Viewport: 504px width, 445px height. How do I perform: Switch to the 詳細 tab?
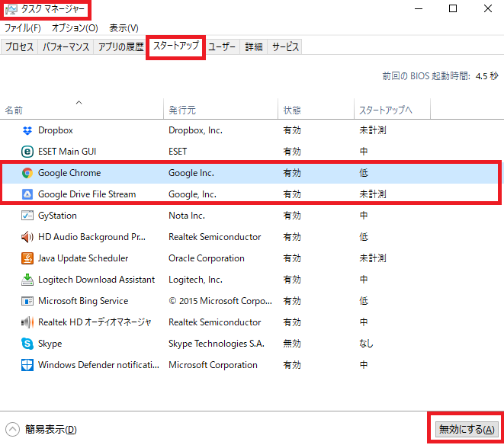pos(254,47)
